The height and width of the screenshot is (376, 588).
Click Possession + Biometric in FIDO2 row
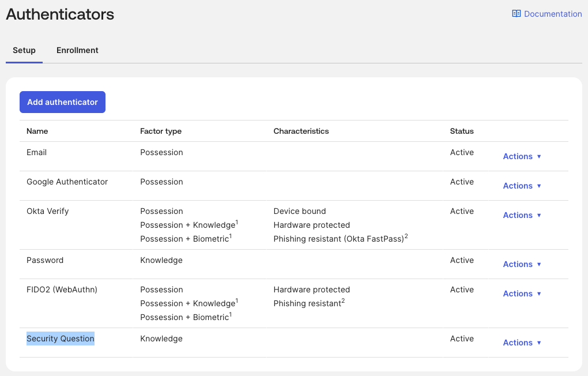186,317
